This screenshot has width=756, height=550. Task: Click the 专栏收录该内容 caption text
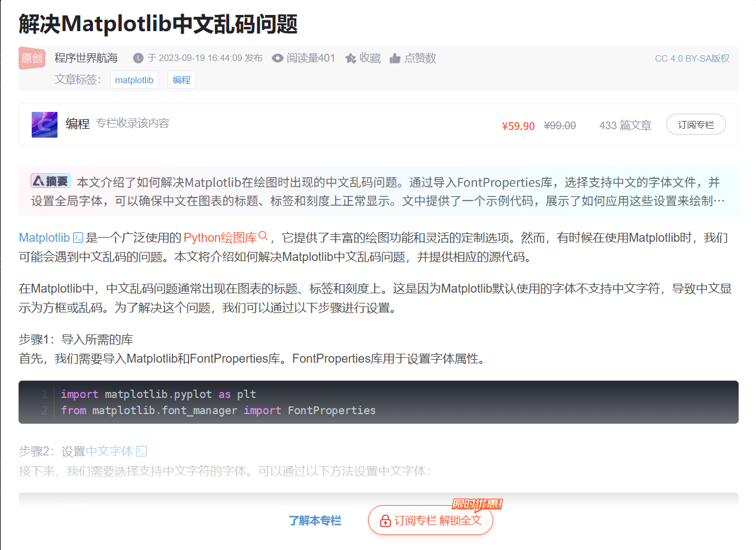point(133,123)
